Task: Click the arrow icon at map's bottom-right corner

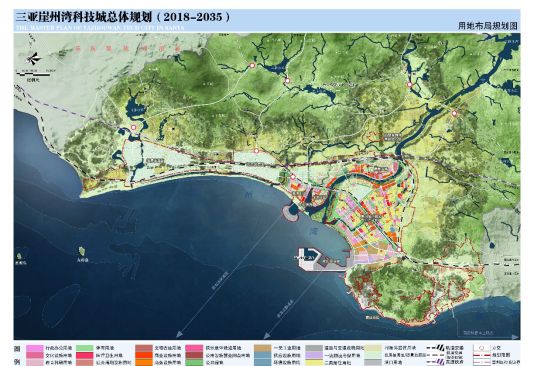Action: point(515,337)
